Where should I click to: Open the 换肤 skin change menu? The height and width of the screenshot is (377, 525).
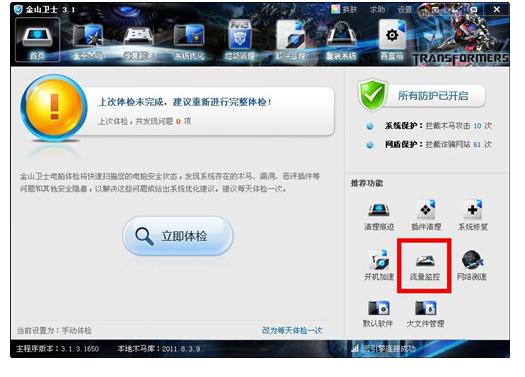[345, 9]
